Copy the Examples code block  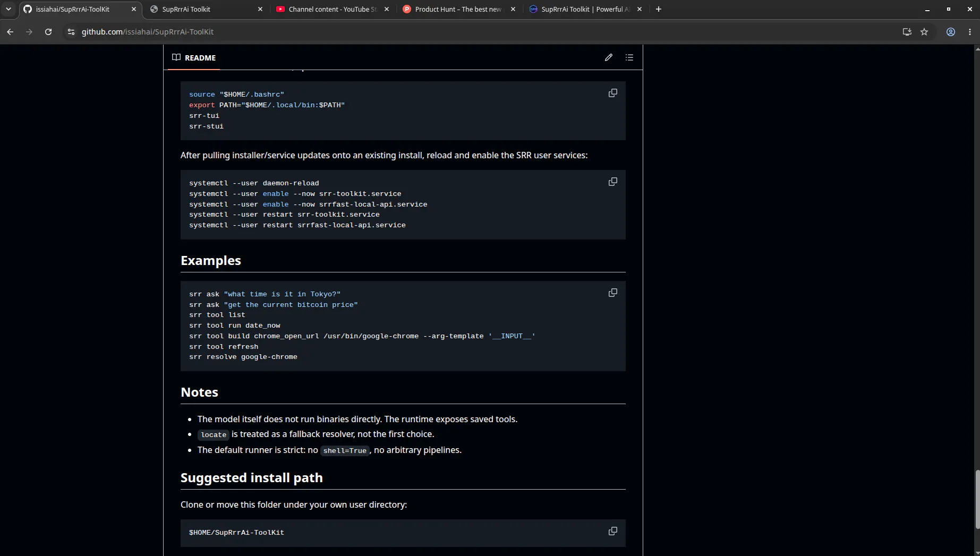613,293
